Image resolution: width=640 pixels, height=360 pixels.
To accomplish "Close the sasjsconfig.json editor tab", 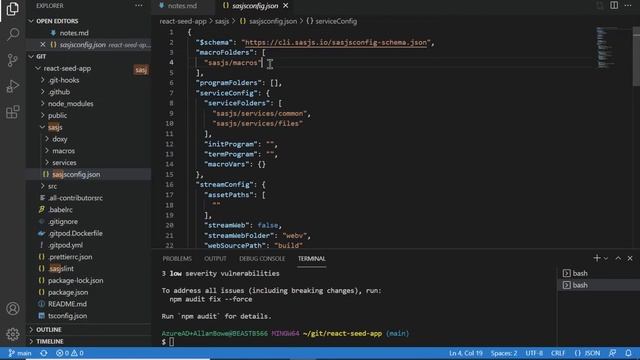I will click(x=286, y=6).
